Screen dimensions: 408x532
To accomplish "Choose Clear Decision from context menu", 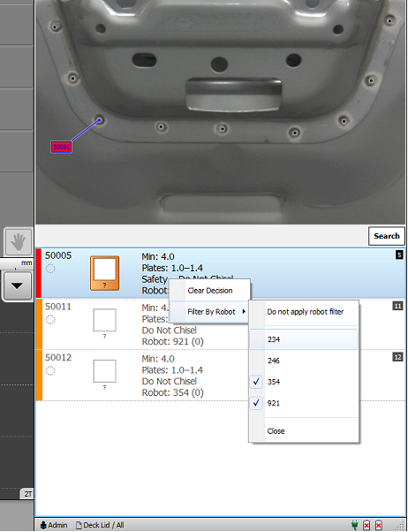I will click(x=209, y=291).
